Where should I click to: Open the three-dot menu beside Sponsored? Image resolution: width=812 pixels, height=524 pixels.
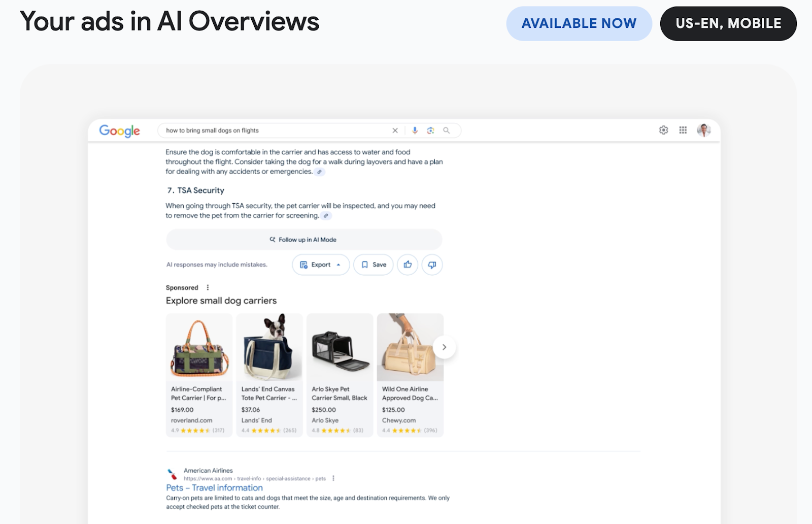point(208,287)
